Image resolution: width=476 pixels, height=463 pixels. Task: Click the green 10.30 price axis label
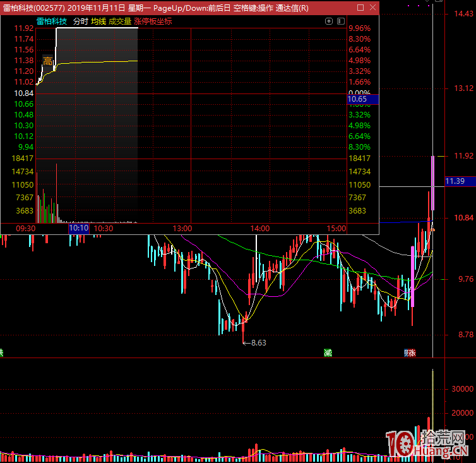(x=24, y=126)
